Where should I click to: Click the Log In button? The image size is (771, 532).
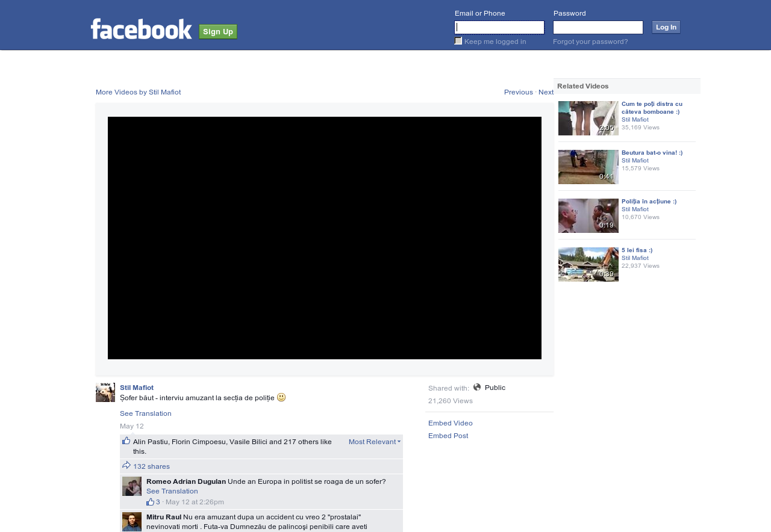[666, 27]
